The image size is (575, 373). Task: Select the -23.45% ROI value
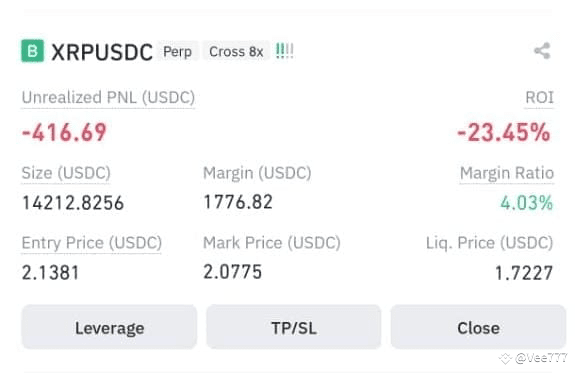click(504, 132)
